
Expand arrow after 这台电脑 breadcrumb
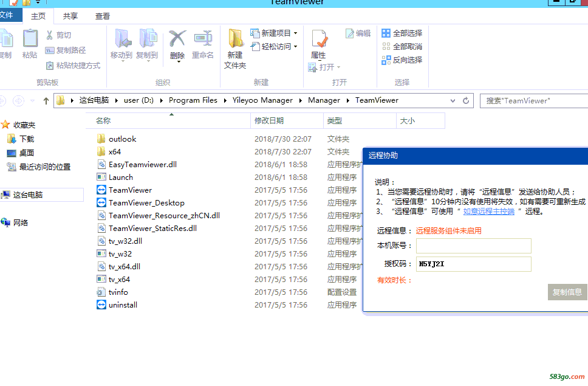[116, 100]
